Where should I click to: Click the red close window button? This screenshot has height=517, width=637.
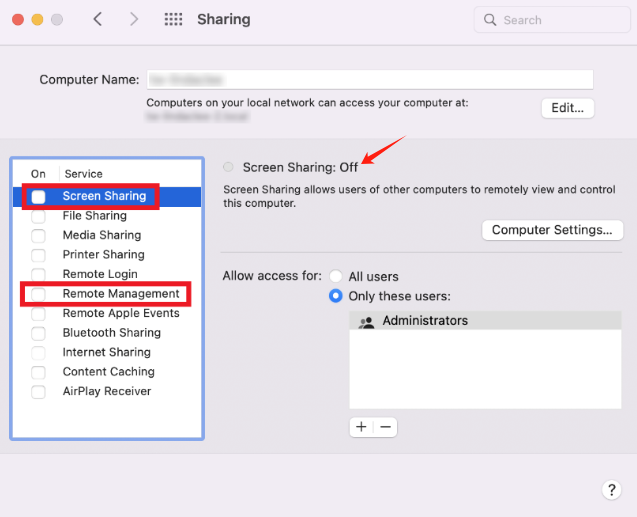18,19
